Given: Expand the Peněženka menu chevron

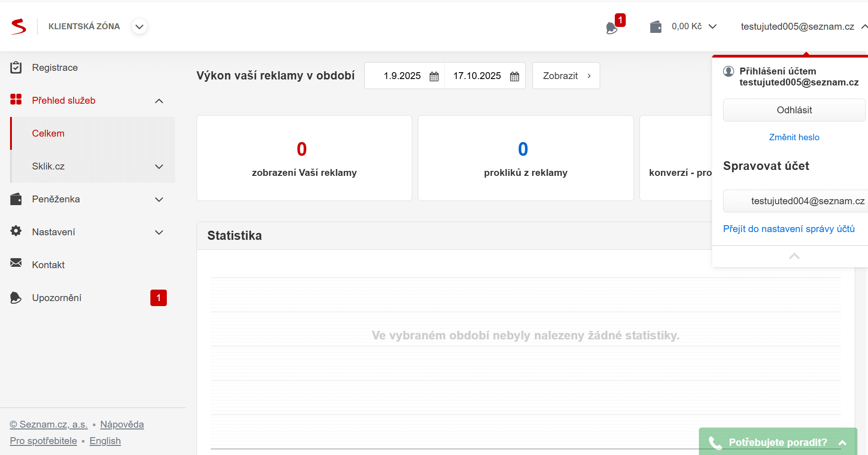Looking at the screenshot, I should (159, 200).
